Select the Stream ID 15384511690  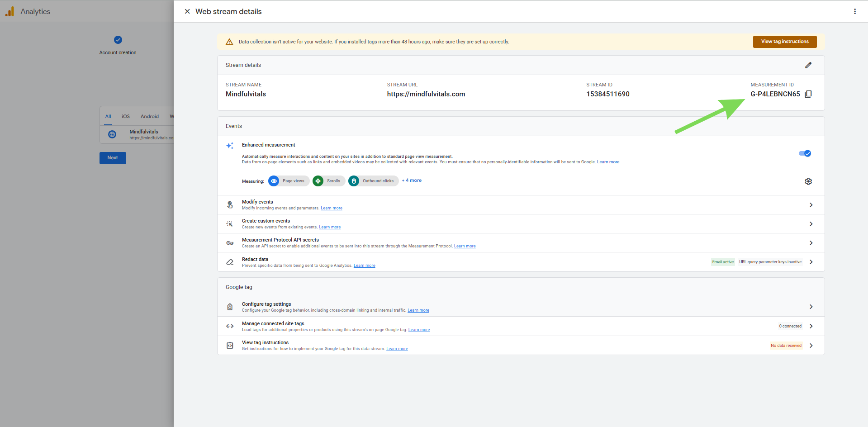tap(608, 94)
